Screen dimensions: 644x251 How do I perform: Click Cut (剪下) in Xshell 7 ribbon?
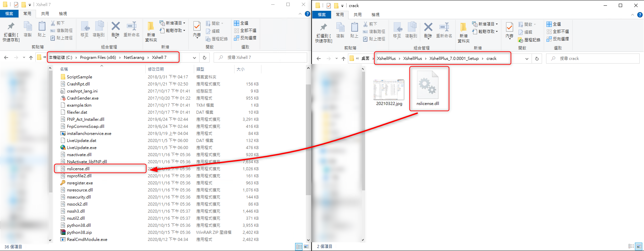click(x=58, y=23)
